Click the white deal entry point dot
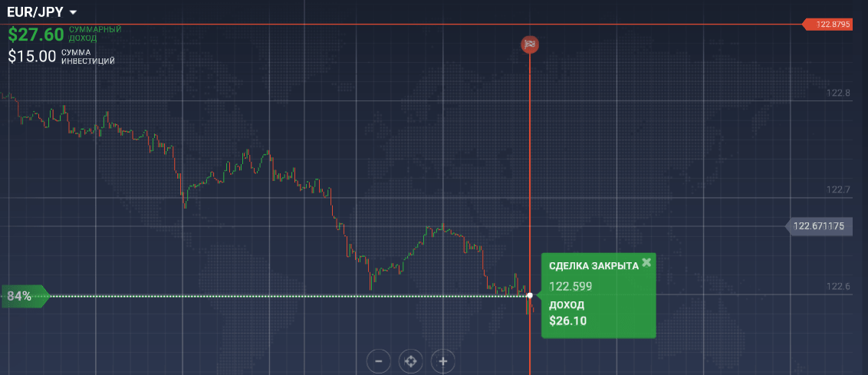The height and width of the screenshot is (375, 868). pos(530,296)
